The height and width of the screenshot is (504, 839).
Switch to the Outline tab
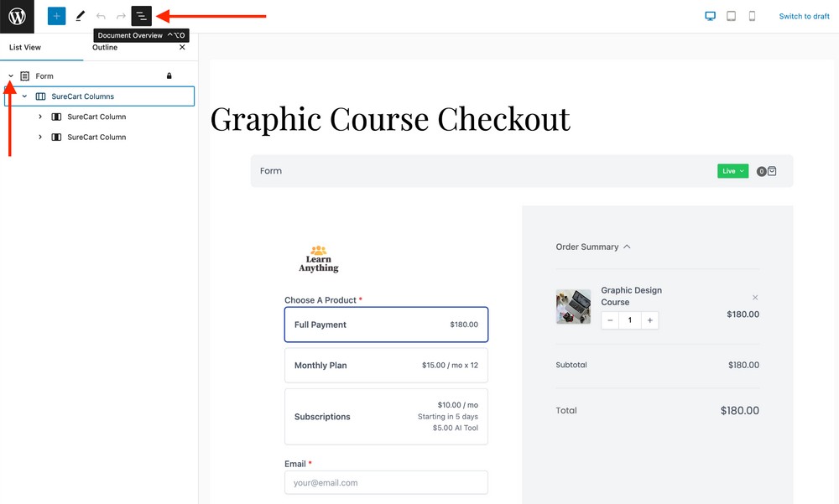pos(105,47)
